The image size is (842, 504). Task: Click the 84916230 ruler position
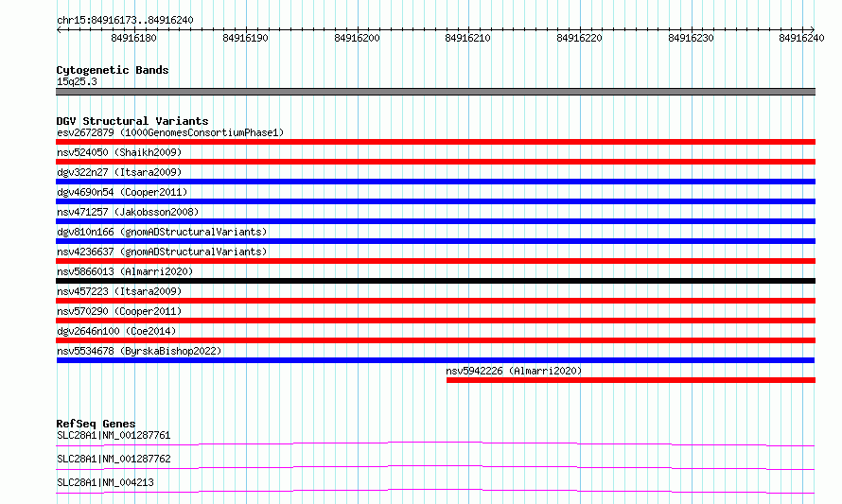tap(691, 38)
